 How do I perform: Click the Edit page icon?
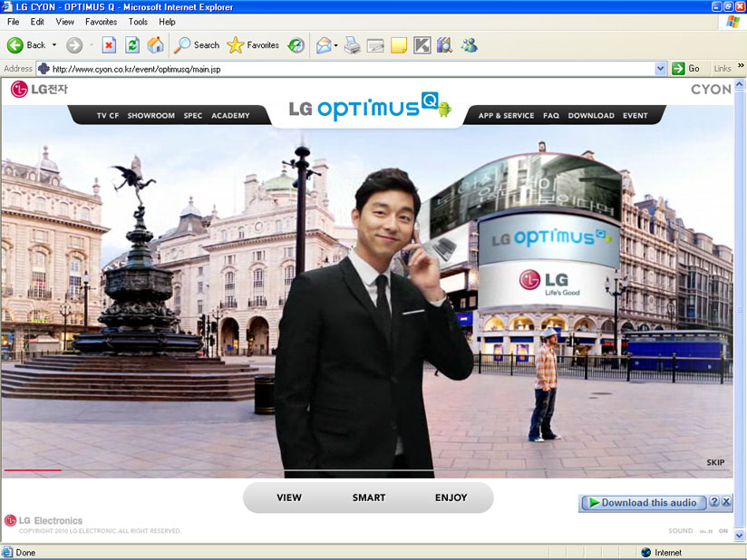pos(375,45)
